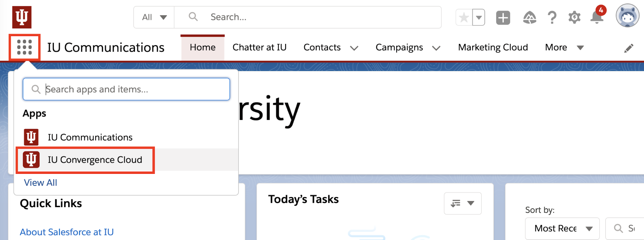The image size is (644, 240).
Task: Click the Today's Tasks heading
Action: (x=303, y=199)
